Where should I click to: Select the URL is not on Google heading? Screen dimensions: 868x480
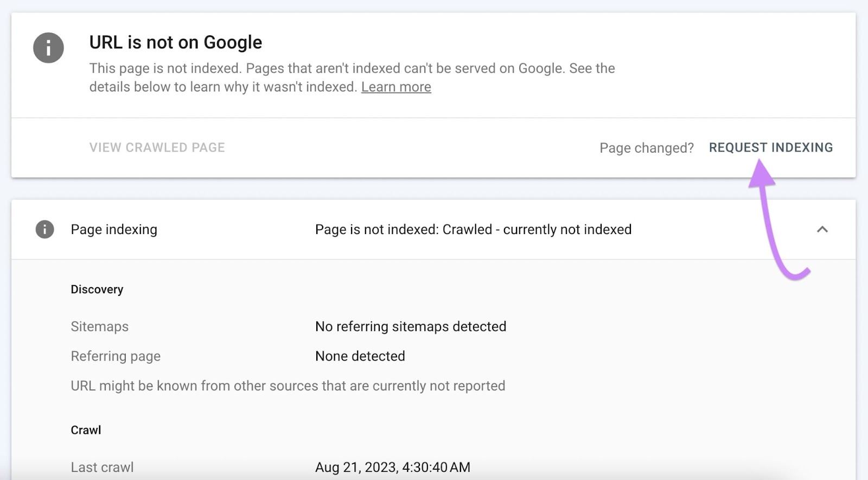coord(176,42)
